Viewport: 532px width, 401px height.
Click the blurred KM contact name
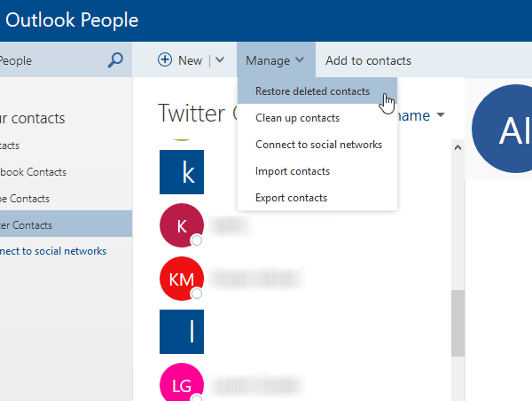(x=256, y=279)
